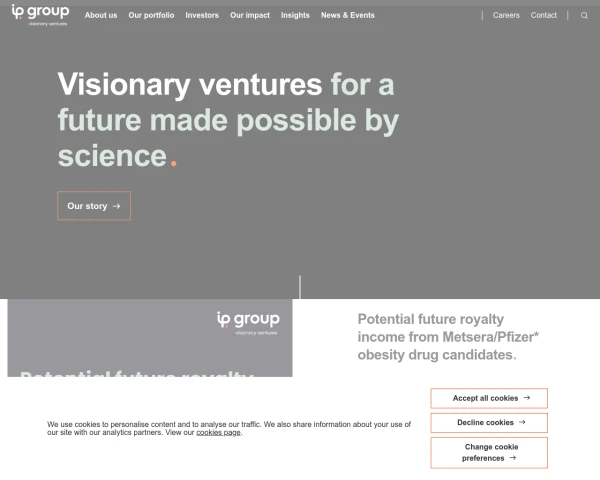Select Insights in the navigation bar
Screen dimensions: 600x480
(295, 16)
